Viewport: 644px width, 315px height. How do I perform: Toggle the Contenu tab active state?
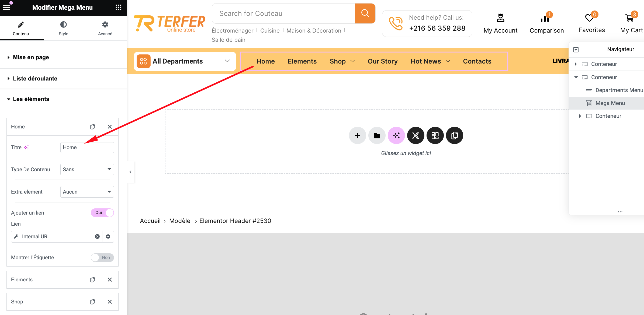click(20, 29)
